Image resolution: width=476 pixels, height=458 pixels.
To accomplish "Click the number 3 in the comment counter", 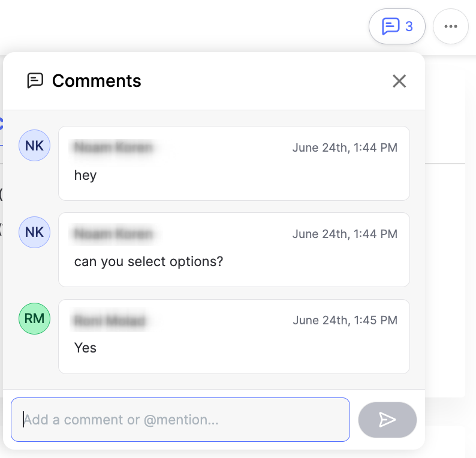I will [x=409, y=26].
